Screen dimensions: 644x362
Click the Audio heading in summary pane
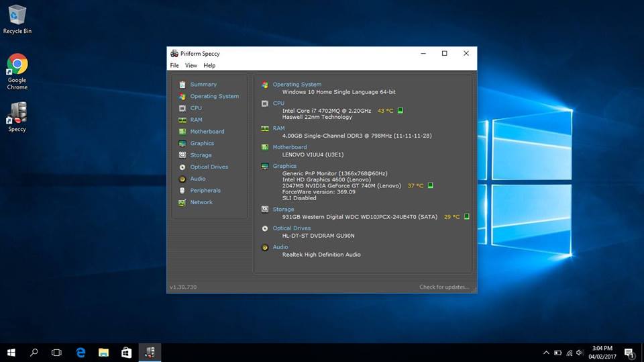point(280,247)
